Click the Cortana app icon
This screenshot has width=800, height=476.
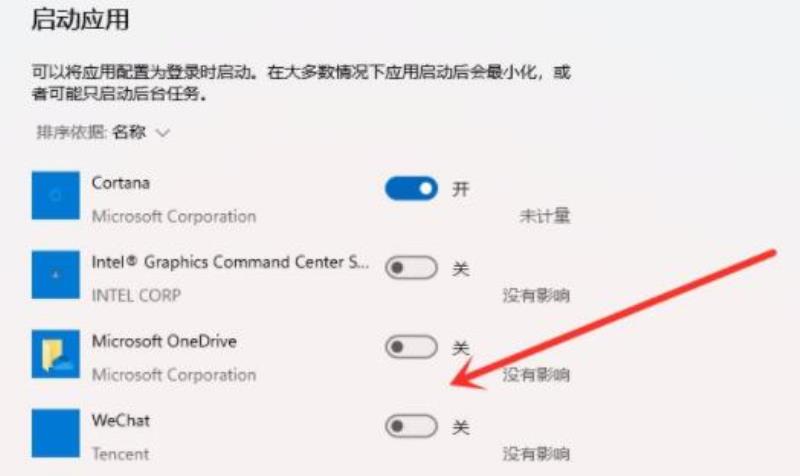point(56,195)
